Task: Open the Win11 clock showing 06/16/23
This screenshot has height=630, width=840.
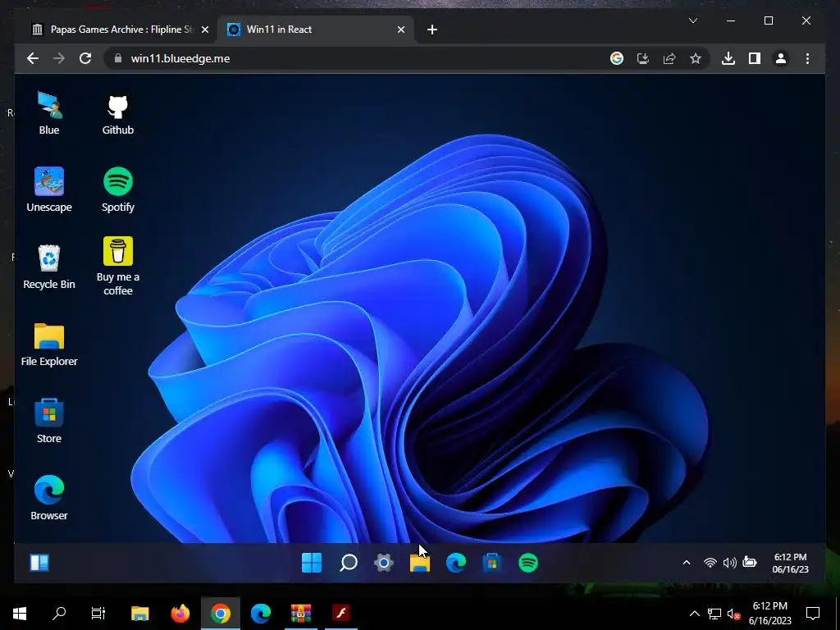Action: [790, 563]
